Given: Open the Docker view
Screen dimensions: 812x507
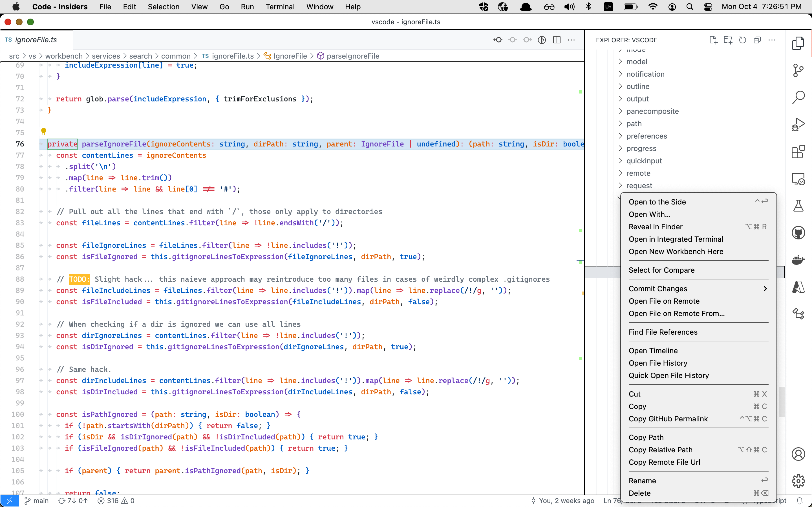Looking at the screenshot, I should click(798, 259).
